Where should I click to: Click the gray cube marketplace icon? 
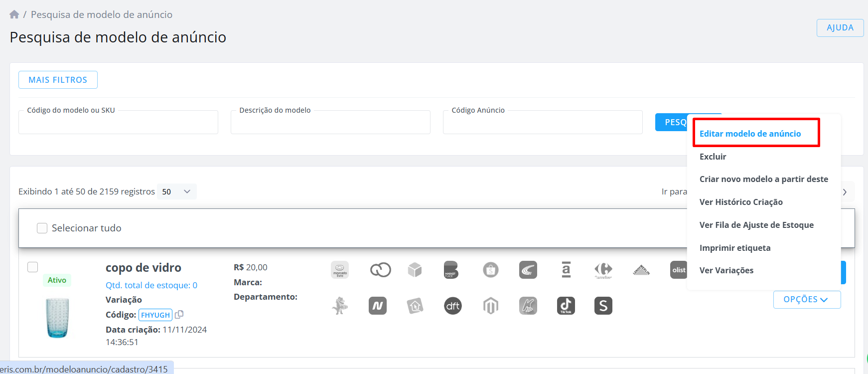(415, 270)
